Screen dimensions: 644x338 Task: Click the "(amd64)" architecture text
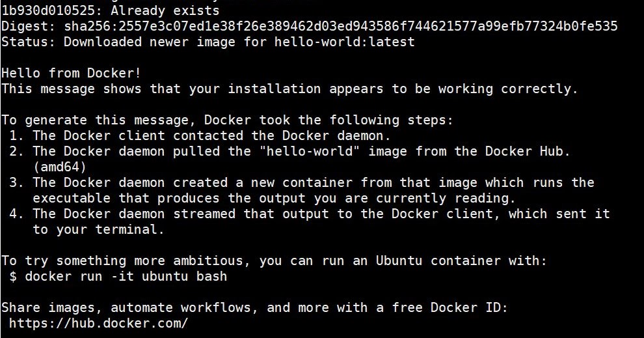click(60, 167)
